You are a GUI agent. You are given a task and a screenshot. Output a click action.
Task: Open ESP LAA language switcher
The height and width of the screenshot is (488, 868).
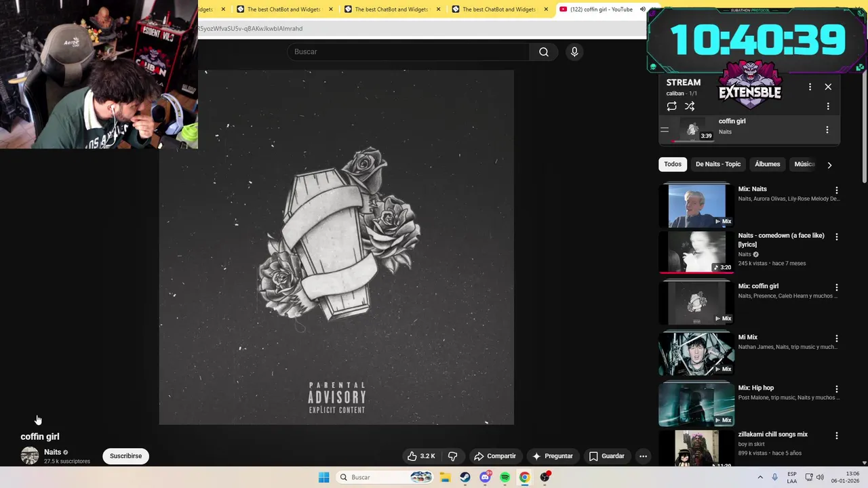(792, 477)
